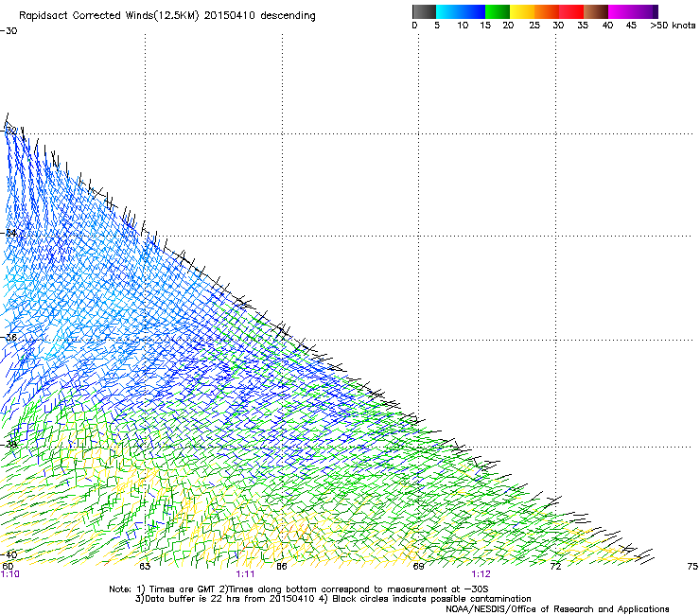Select the yellow 20-25 knots legend swatch

tap(522, 11)
